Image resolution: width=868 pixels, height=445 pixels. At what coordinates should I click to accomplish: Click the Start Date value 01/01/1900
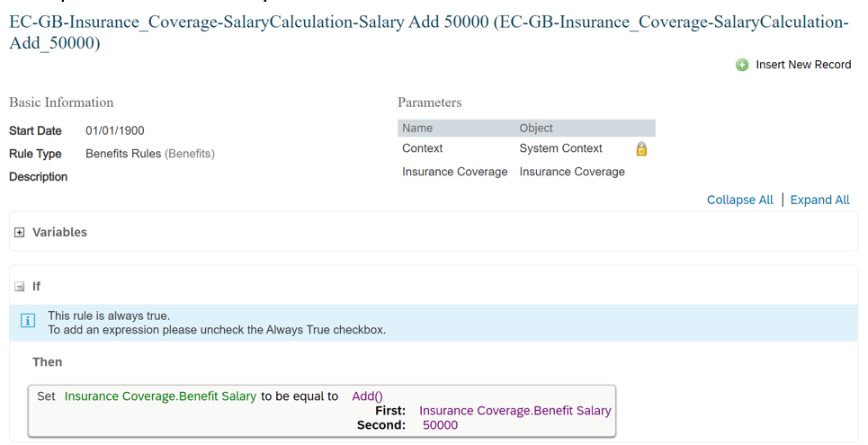click(x=115, y=130)
